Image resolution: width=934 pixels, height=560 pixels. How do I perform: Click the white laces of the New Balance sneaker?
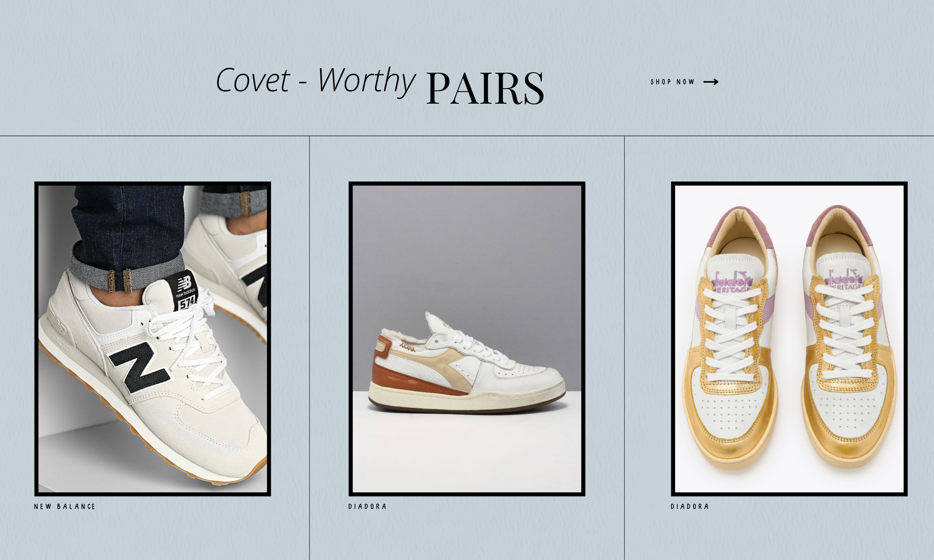[x=188, y=347]
